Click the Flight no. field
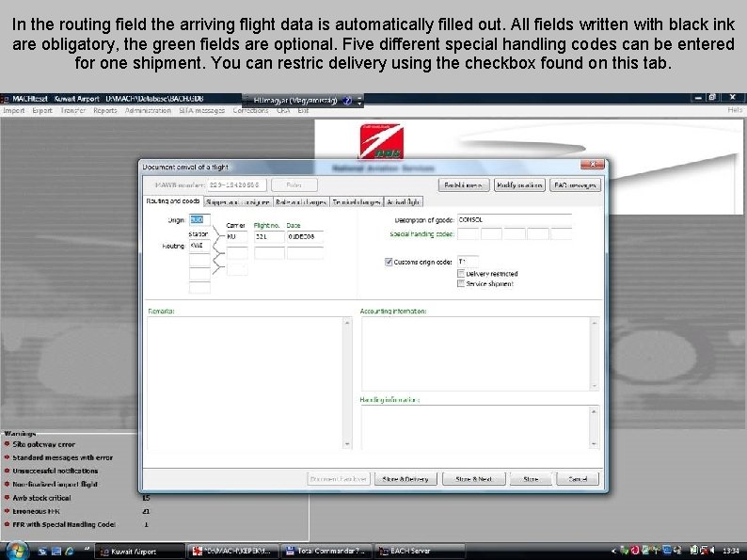The width and height of the screenshot is (747, 560). (x=269, y=236)
